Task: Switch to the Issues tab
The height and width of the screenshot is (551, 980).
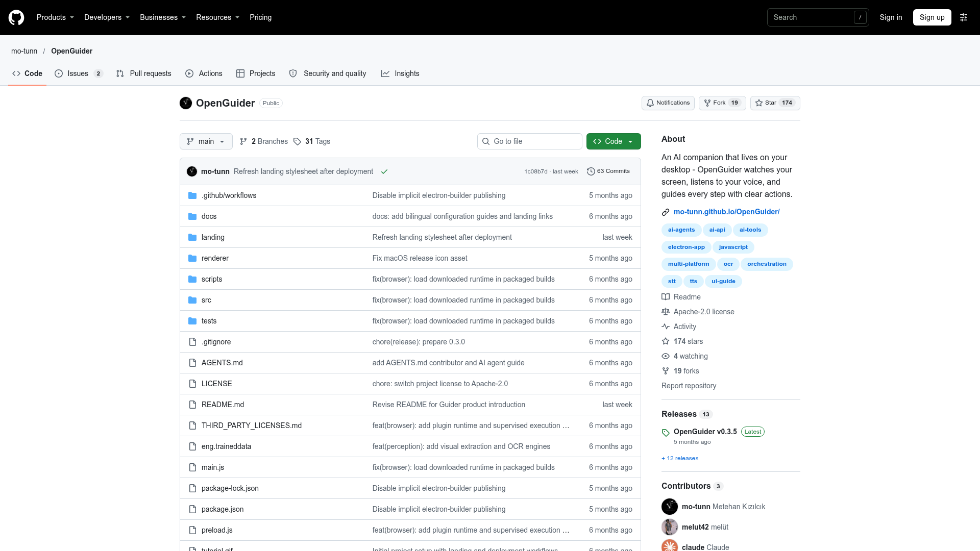Action: 79,73
